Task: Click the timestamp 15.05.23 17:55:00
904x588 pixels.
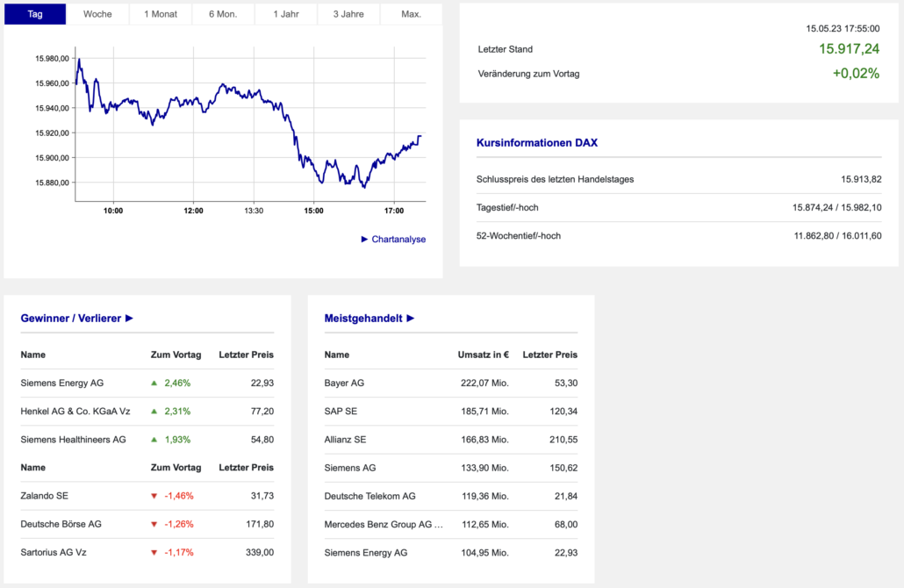Action: (843, 28)
